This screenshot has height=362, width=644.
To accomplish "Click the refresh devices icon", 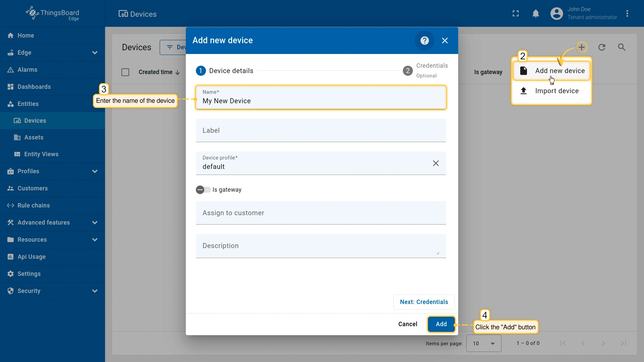I will point(602,47).
